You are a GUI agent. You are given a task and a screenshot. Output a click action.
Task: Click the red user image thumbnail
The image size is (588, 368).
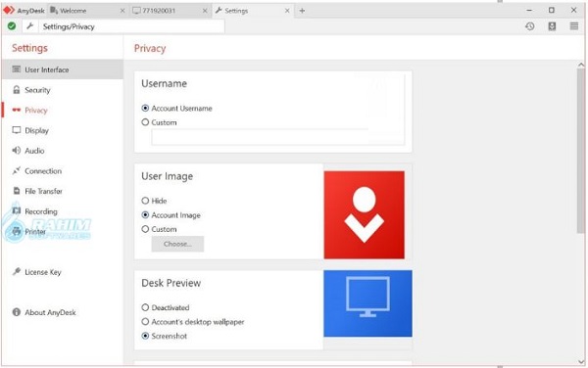pyautogui.click(x=365, y=215)
